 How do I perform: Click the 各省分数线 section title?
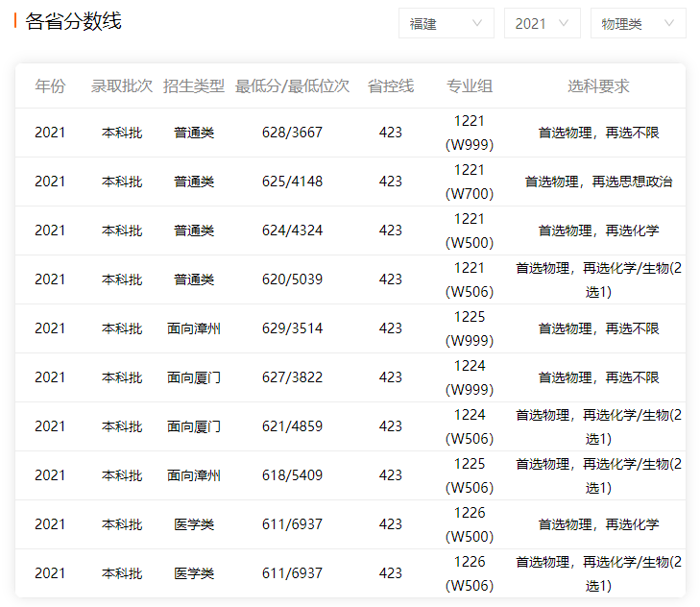click(73, 21)
